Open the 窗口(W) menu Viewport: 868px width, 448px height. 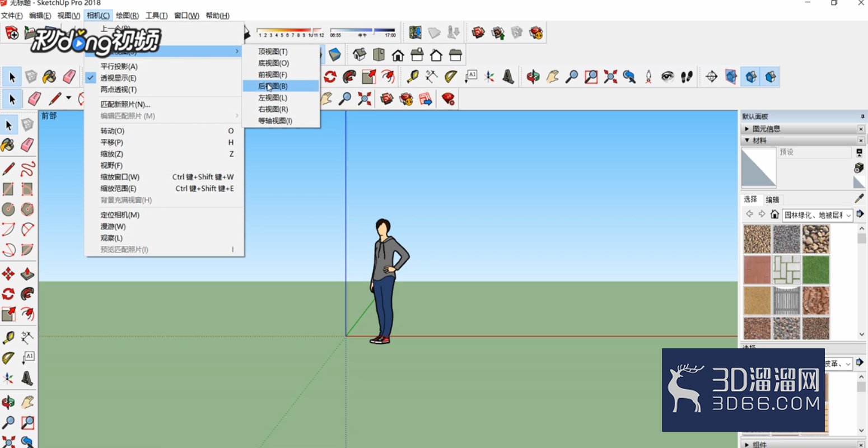pos(186,16)
